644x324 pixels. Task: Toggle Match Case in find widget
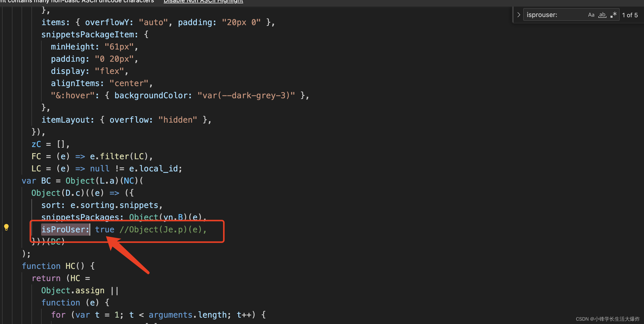coord(591,15)
